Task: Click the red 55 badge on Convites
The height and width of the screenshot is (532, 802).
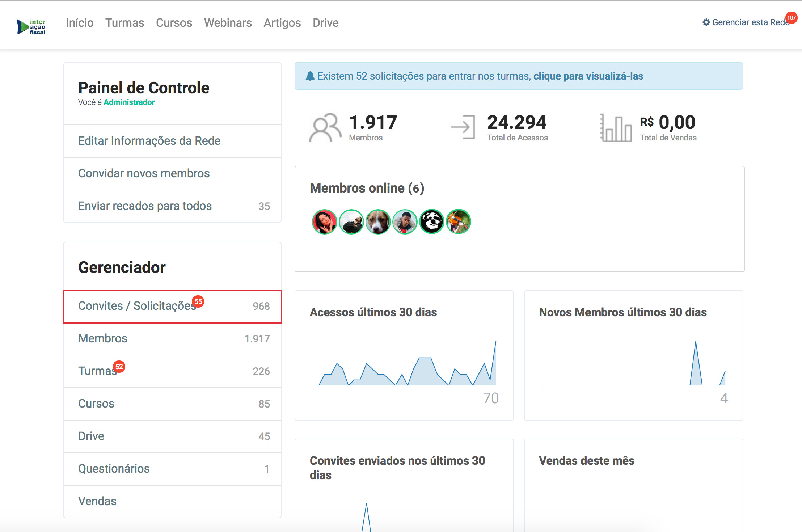Action: pos(198,301)
